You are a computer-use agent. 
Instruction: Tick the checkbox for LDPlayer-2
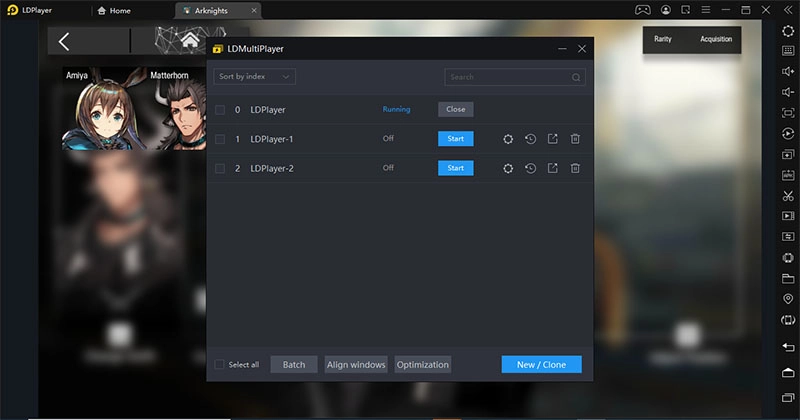(220, 168)
